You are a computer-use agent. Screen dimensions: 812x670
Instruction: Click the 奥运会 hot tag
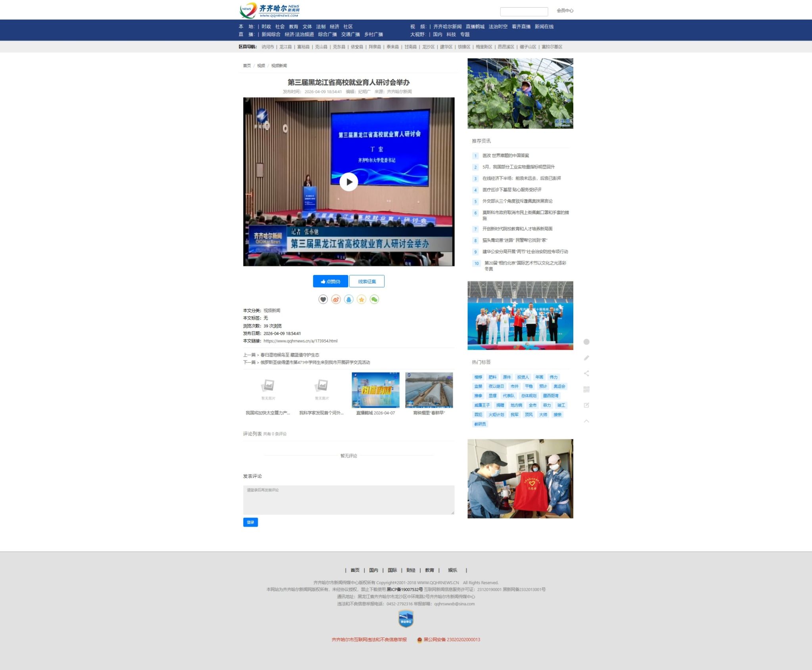click(x=559, y=386)
